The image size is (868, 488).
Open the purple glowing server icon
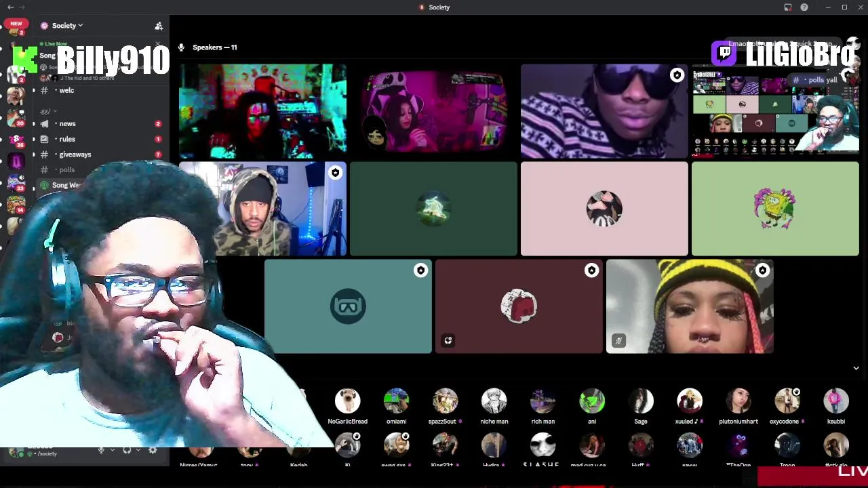pos(16,161)
